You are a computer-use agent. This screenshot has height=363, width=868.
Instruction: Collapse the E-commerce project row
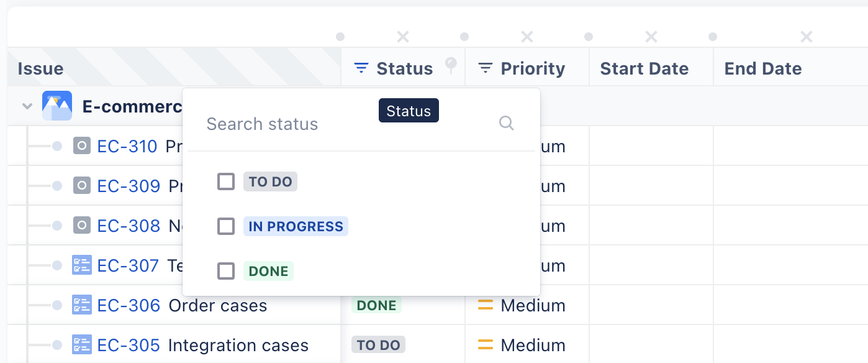click(27, 106)
